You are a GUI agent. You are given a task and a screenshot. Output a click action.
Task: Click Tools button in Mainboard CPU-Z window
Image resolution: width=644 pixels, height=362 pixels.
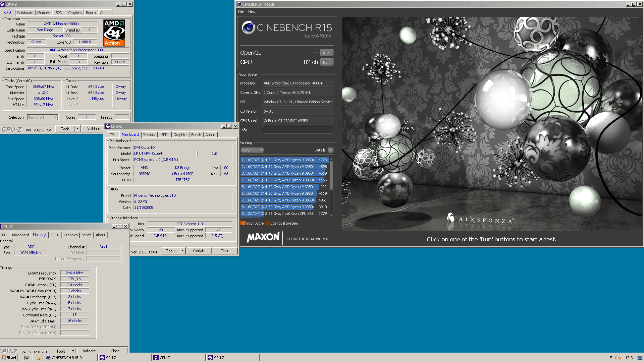click(x=170, y=251)
